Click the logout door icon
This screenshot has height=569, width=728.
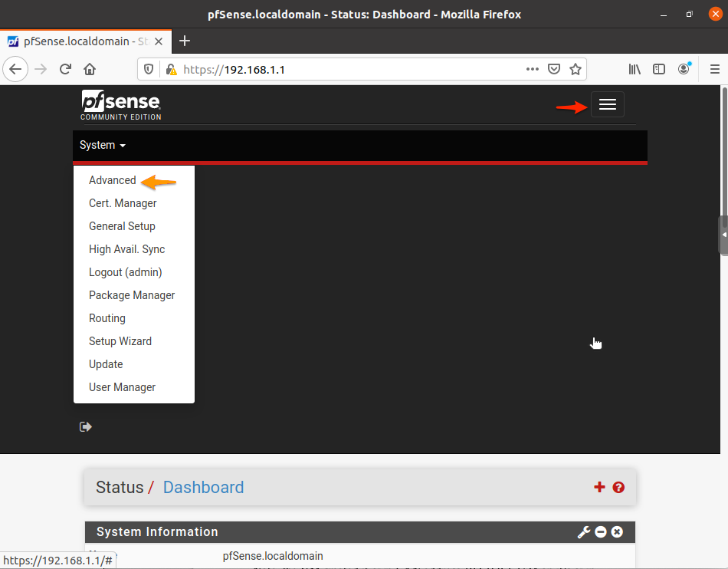coord(85,426)
